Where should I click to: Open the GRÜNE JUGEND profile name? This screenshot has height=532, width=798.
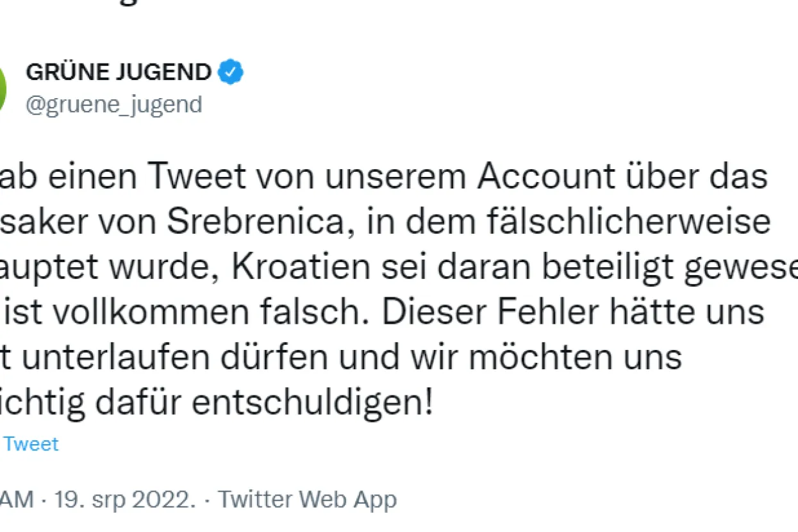[119, 73]
